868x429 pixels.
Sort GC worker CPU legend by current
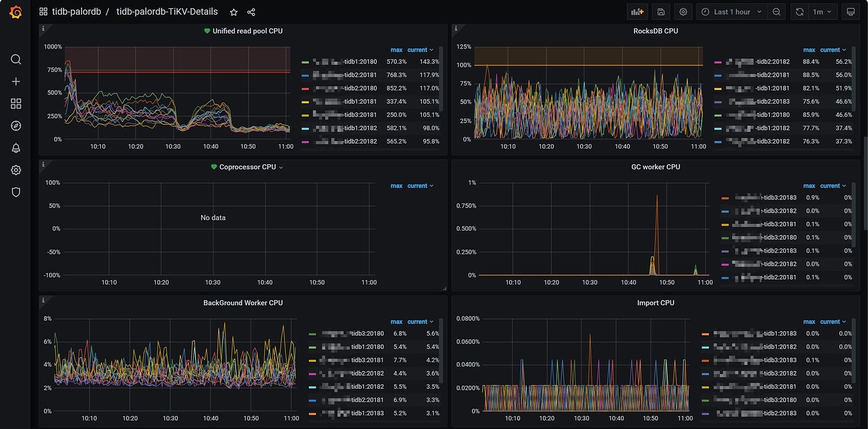[833, 186]
